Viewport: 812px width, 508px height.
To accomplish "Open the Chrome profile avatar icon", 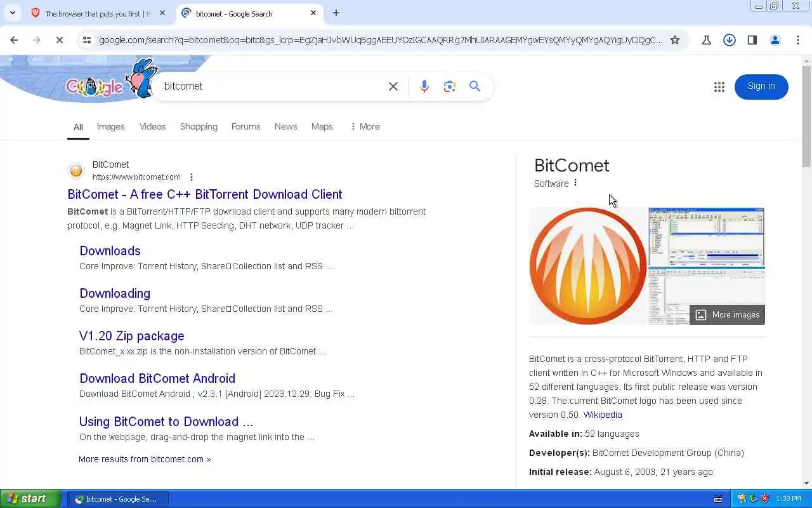I will click(x=775, y=40).
